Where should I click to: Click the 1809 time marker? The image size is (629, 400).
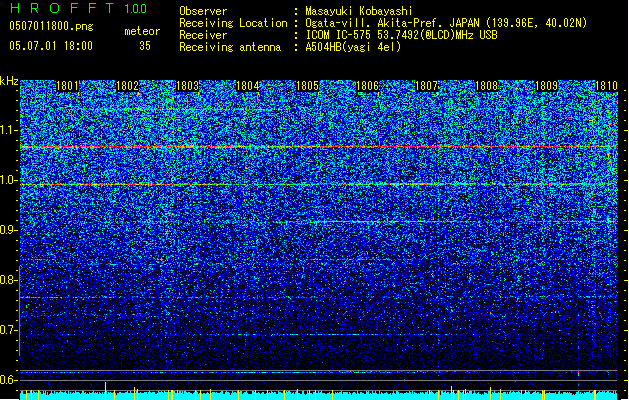point(546,86)
